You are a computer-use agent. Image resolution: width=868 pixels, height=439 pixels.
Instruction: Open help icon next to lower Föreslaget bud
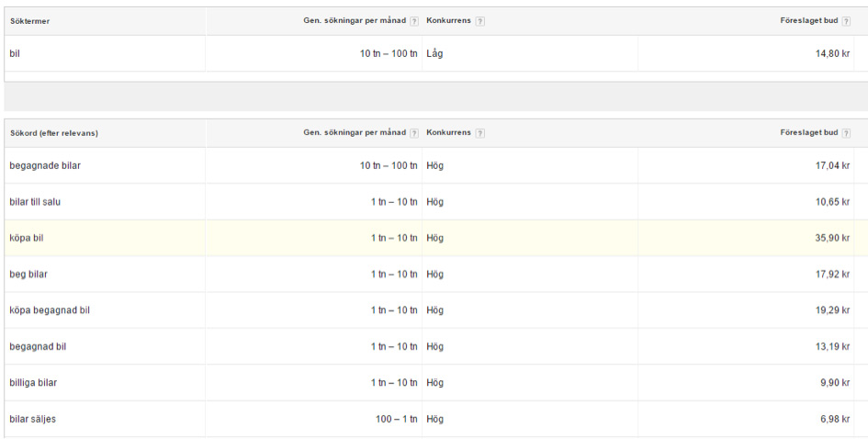[846, 133]
